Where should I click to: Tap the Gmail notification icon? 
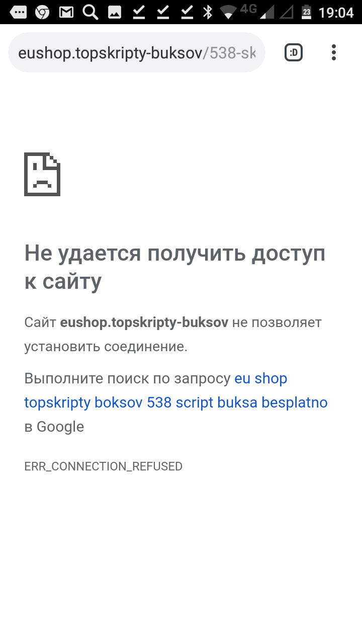point(66,12)
